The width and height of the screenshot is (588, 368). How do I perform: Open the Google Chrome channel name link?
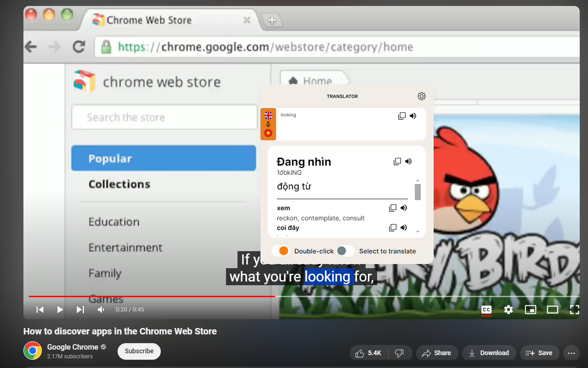(x=73, y=347)
